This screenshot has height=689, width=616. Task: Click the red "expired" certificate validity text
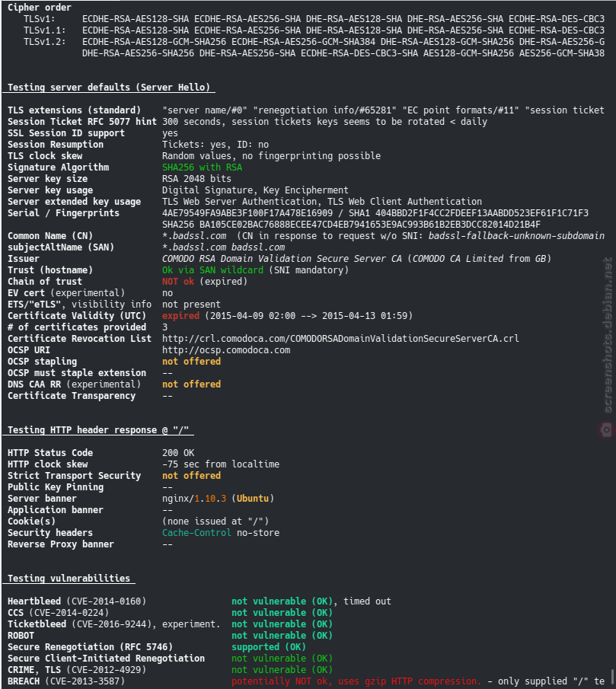pos(181,316)
